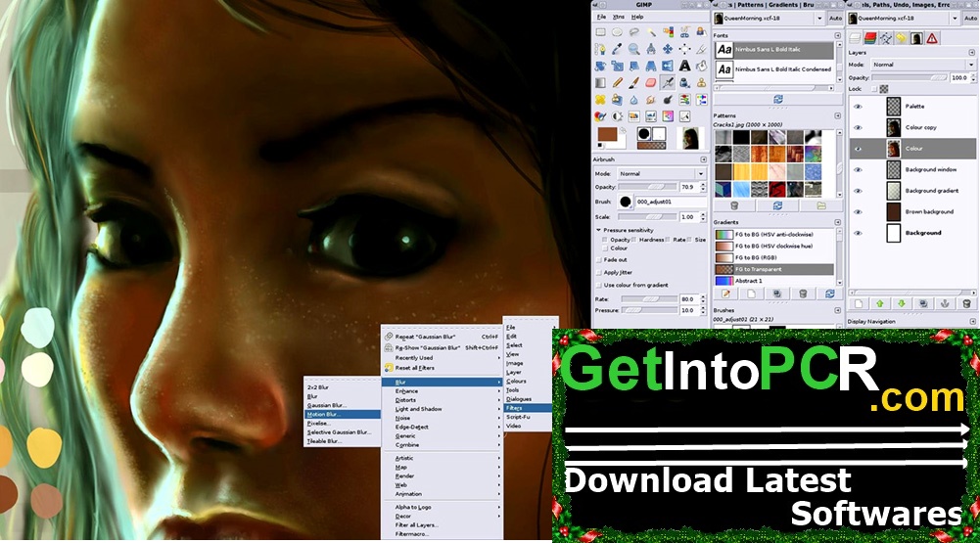Click the new layer button in Layers panel
The height and width of the screenshot is (543, 980).
(859, 303)
